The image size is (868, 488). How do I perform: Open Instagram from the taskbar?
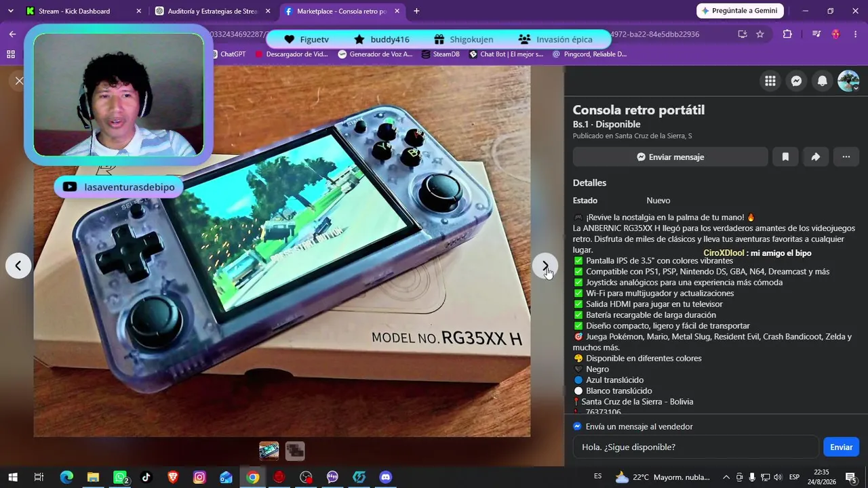tap(199, 477)
